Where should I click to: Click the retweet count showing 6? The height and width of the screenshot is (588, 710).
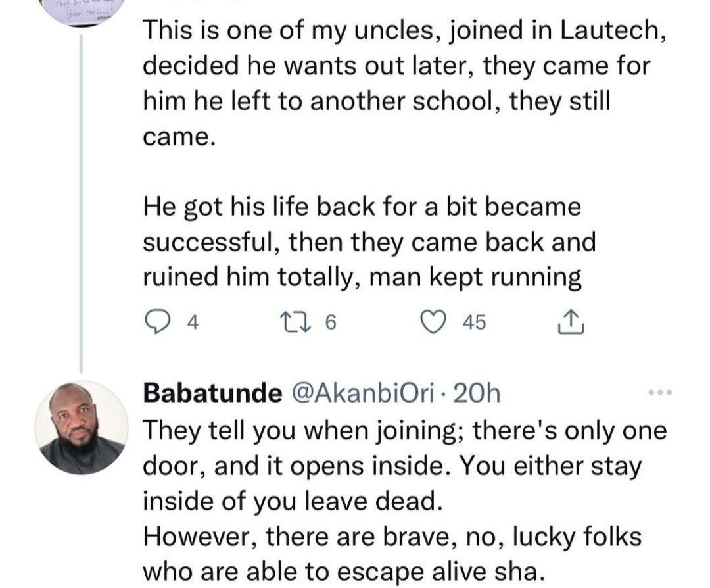[330, 322]
